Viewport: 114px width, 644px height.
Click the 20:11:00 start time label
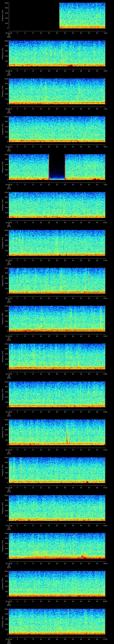[x=9, y=298]
